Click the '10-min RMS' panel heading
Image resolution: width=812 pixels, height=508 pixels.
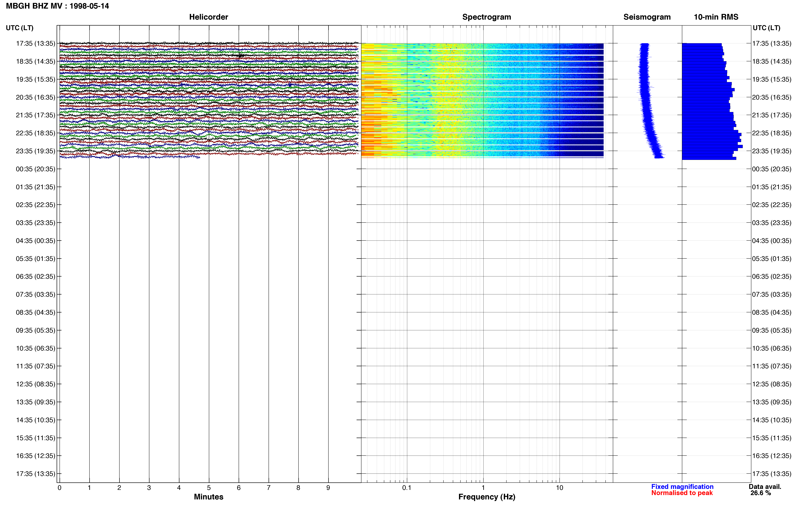[x=716, y=17]
